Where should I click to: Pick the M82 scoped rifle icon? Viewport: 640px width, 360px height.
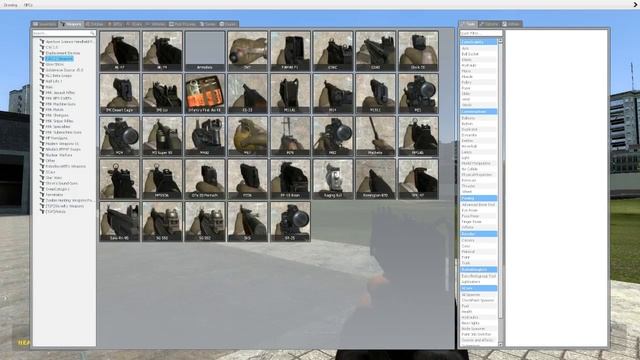[x=333, y=136]
